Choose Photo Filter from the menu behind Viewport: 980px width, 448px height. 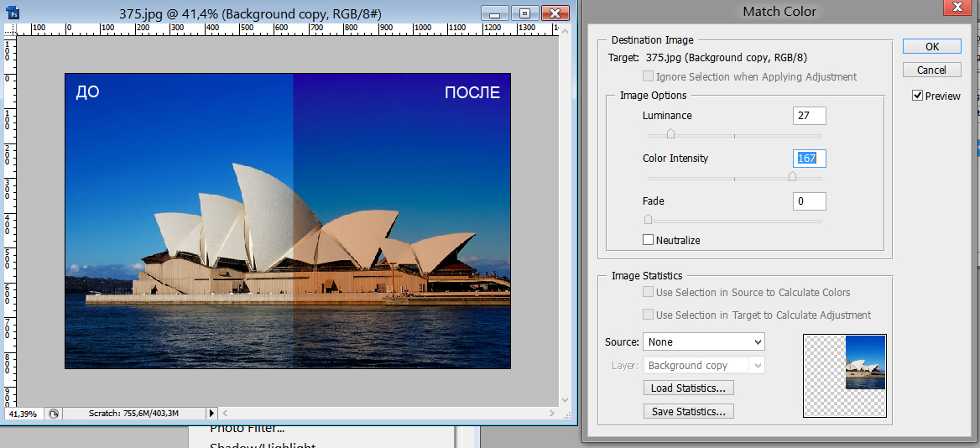248,429
